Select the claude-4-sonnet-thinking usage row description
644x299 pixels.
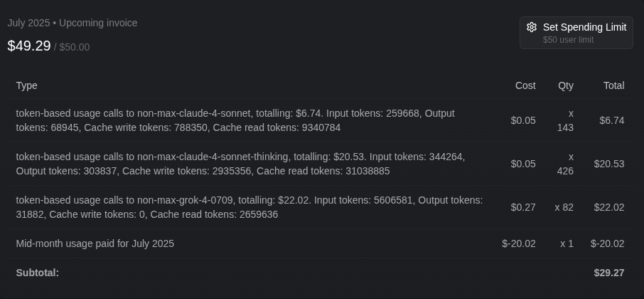[x=240, y=164]
